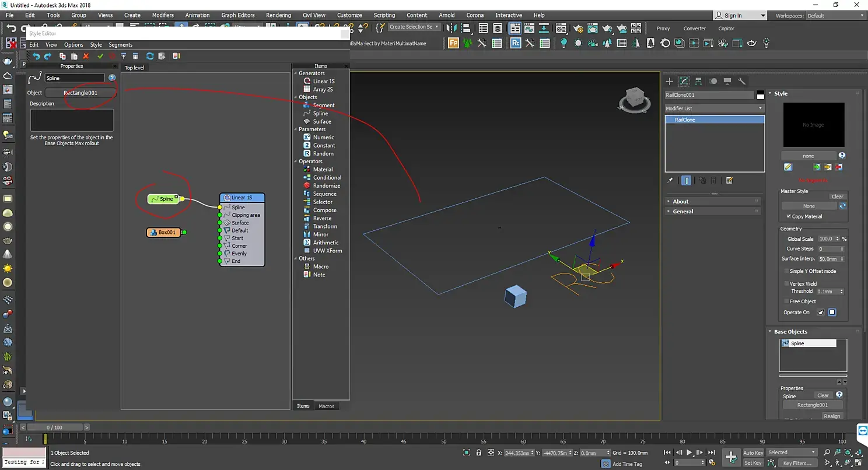Open the Modifier List dropdown
This screenshot has height=470, width=868.
click(x=714, y=108)
